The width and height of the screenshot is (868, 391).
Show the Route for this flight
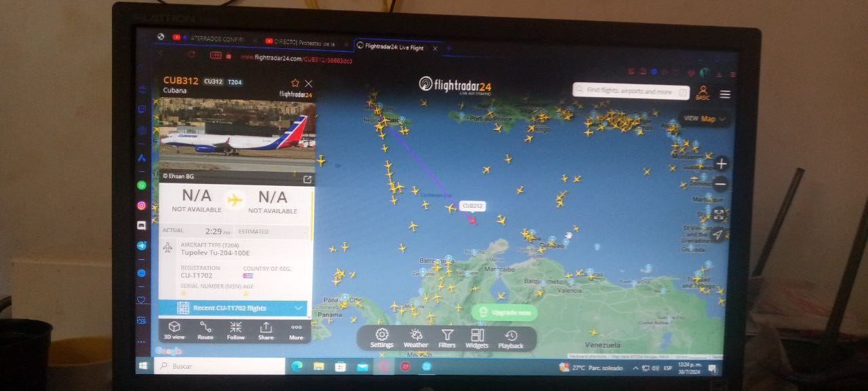point(205,331)
